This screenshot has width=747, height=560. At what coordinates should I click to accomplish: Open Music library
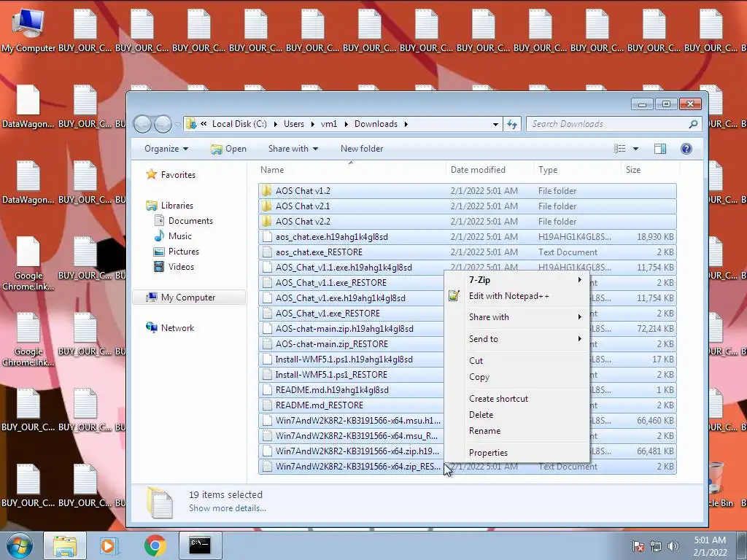click(179, 236)
